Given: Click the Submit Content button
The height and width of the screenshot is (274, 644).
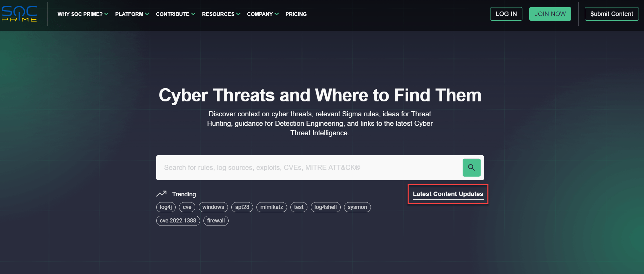Looking at the screenshot, I should click(x=611, y=14).
